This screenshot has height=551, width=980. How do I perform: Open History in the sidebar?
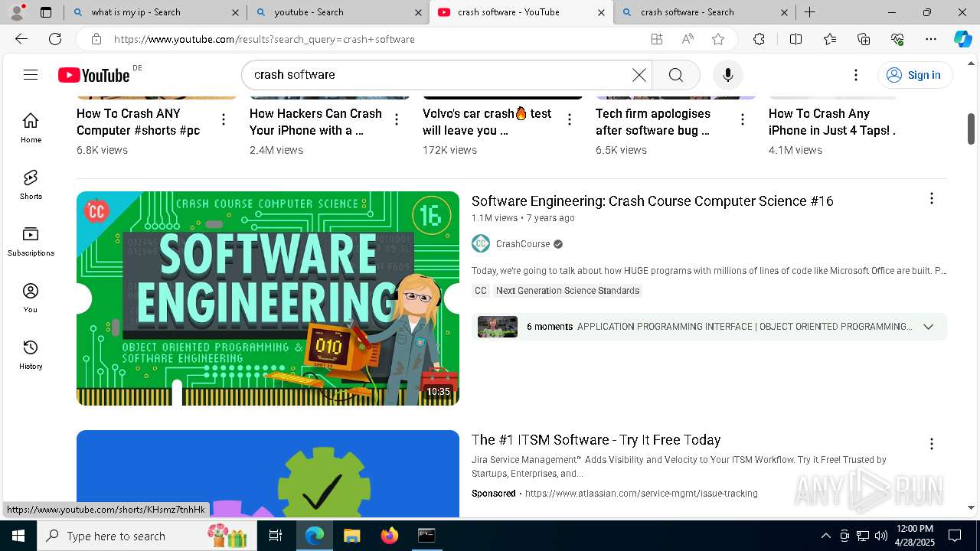point(31,354)
